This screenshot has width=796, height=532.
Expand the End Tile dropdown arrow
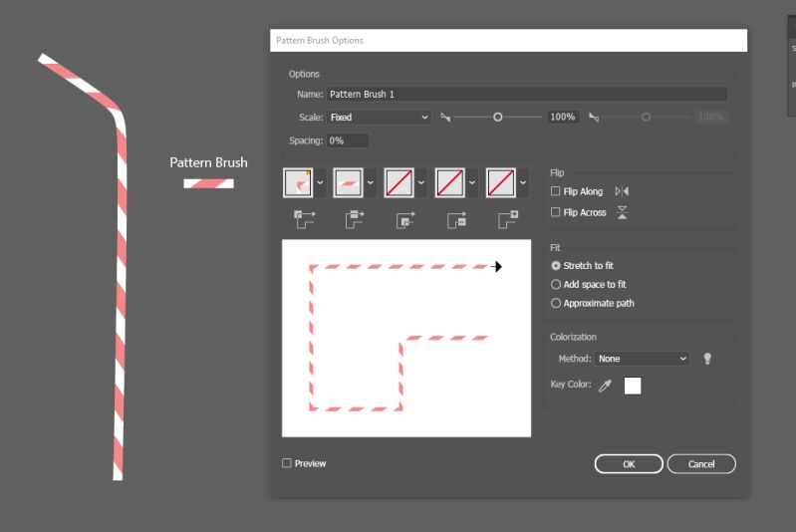[523, 182]
